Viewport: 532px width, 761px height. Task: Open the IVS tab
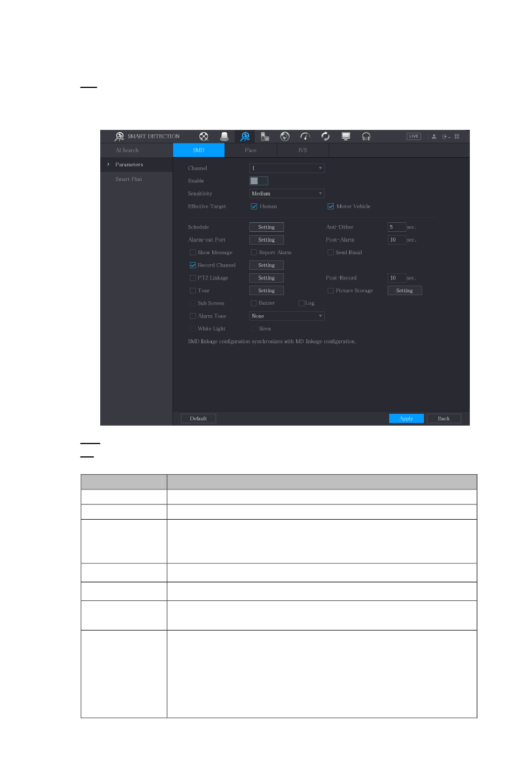(303, 150)
